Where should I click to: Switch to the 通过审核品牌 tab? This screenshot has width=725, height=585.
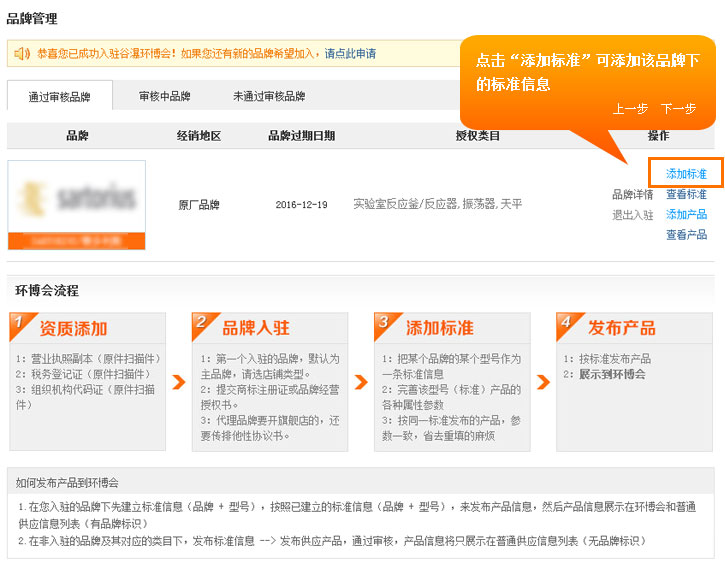tap(59, 97)
